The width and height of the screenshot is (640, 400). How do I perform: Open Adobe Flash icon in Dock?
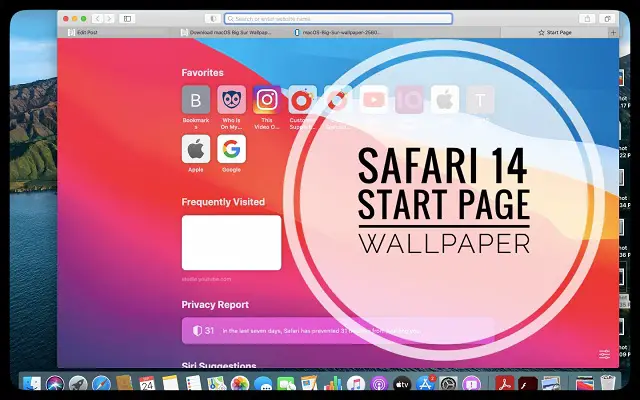click(528, 384)
